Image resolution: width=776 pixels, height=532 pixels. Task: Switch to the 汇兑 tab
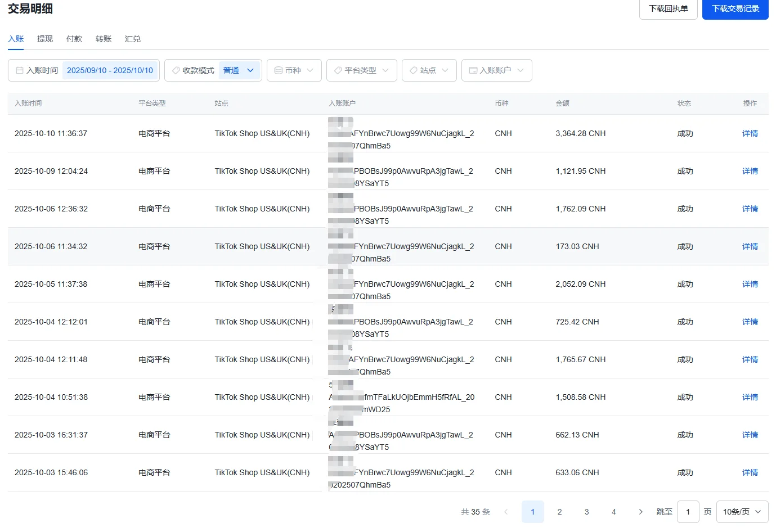coord(133,39)
